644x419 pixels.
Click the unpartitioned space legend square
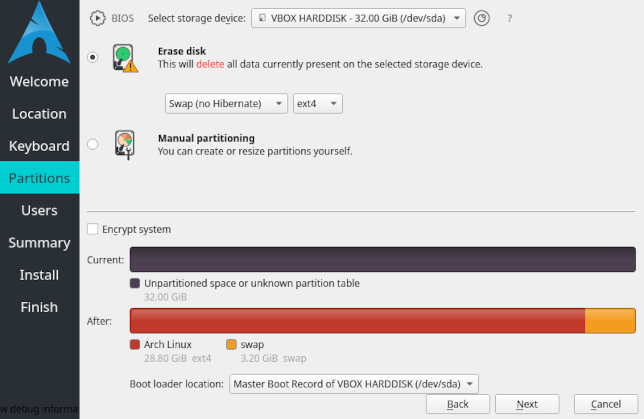(x=135, y=283)
